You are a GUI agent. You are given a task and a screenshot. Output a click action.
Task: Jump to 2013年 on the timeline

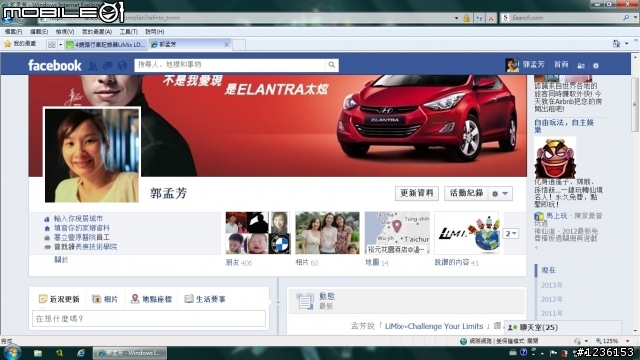(552, 285)
